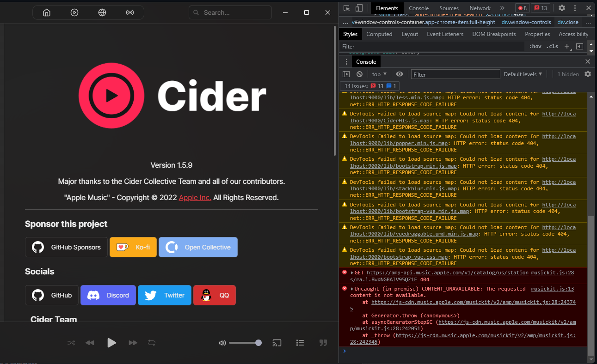Switch to DevTools Elements tab
The width and height of the screenshot is (597, 364).
[387, 8]
